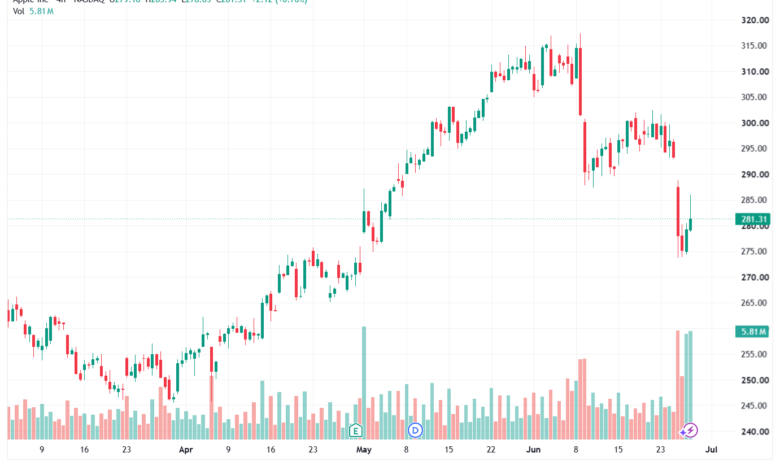This screenshot has width=780, height=470.
Task: Click the purple lightning bolt event icon
Action: tap(690, 430)
